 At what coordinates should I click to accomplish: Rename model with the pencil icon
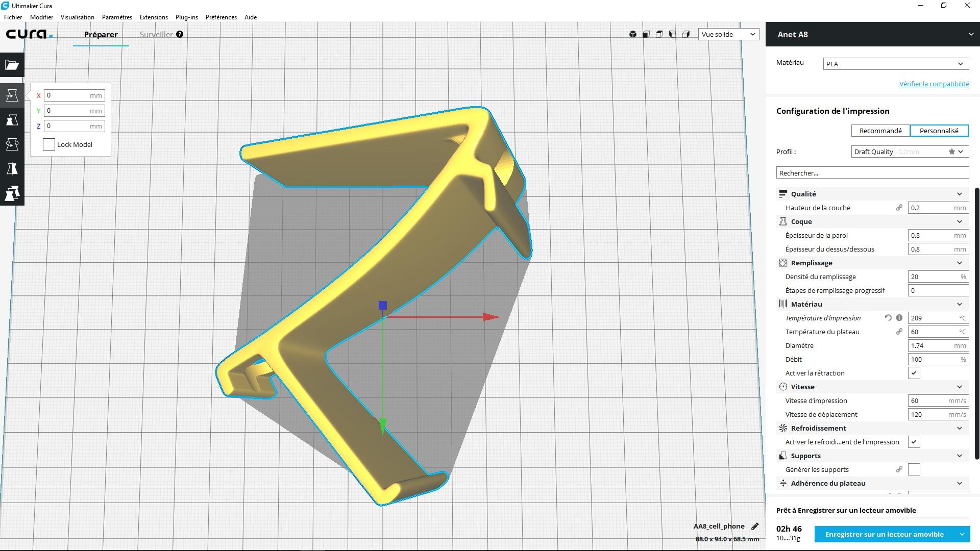click(x=755, y=526)
